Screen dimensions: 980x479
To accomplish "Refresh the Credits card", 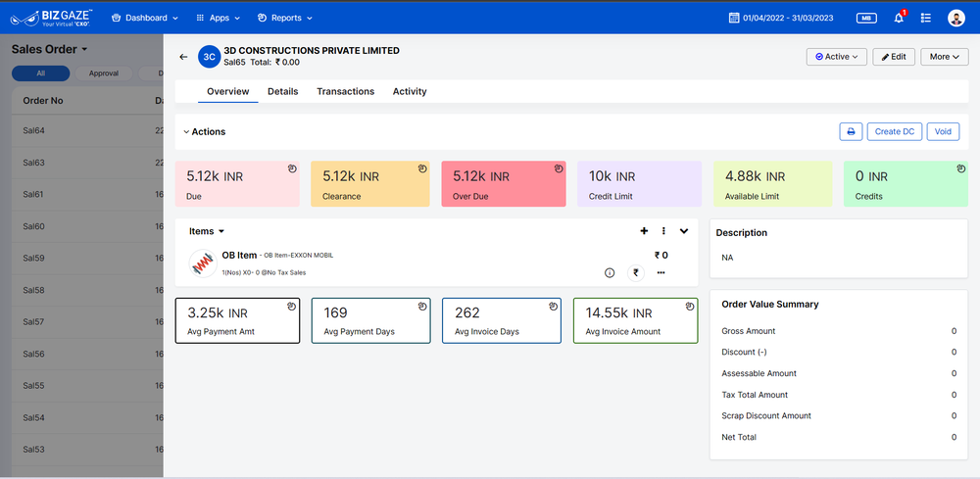I will pos(961,168).
